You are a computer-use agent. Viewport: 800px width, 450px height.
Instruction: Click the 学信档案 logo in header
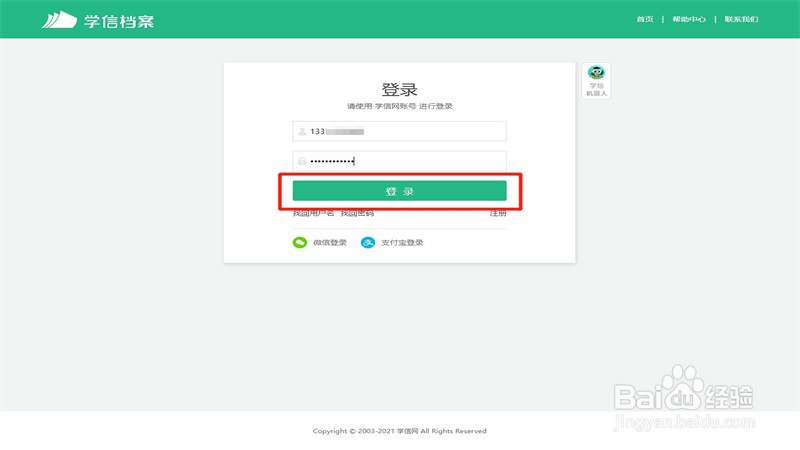[x=97, y=20]
